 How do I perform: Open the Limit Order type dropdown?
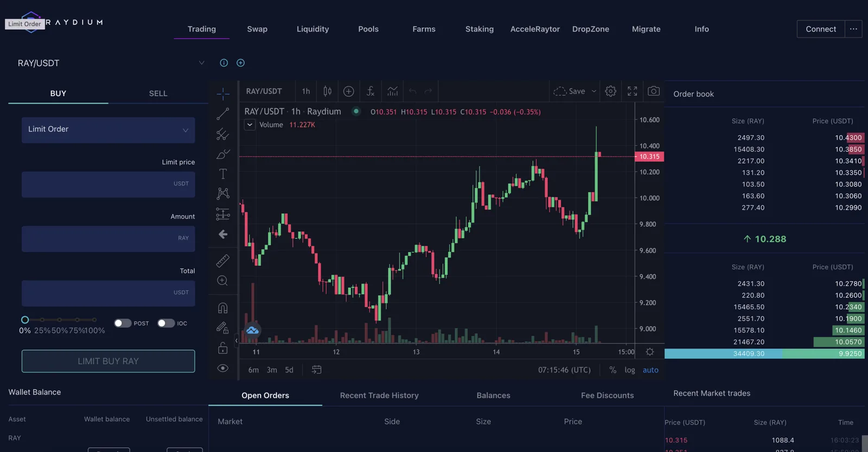108,130
